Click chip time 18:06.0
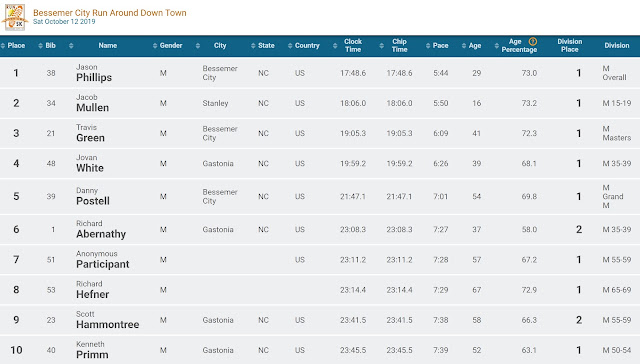This screenshot has height=364, width=640. click(400, 103)
